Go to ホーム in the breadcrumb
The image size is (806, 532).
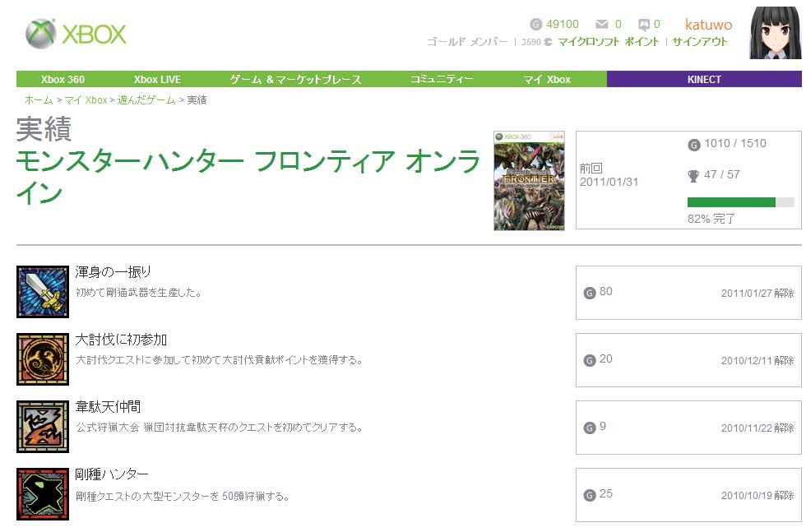39,99
